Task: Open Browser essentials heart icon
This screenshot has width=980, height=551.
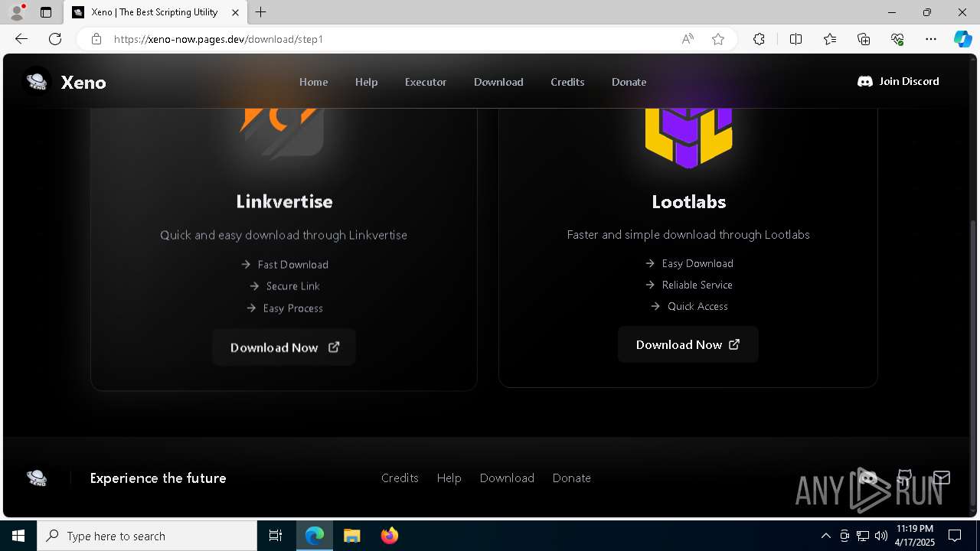Action: (x=897, y=39)
